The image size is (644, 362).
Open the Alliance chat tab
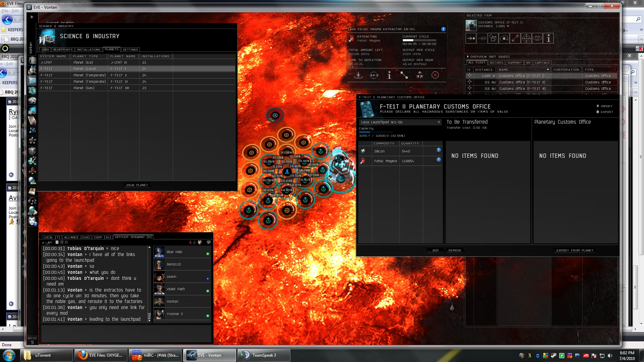coord(76,237)
